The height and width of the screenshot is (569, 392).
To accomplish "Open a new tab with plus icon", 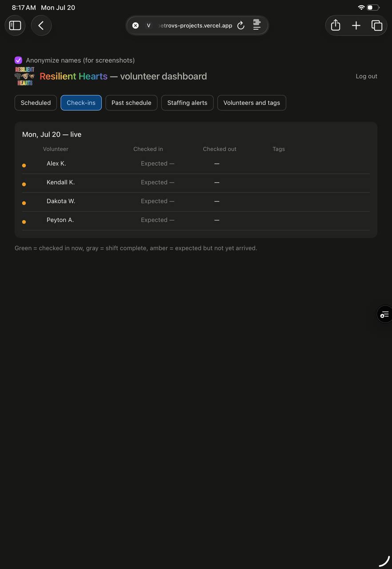I will click(x=356, y=25).
